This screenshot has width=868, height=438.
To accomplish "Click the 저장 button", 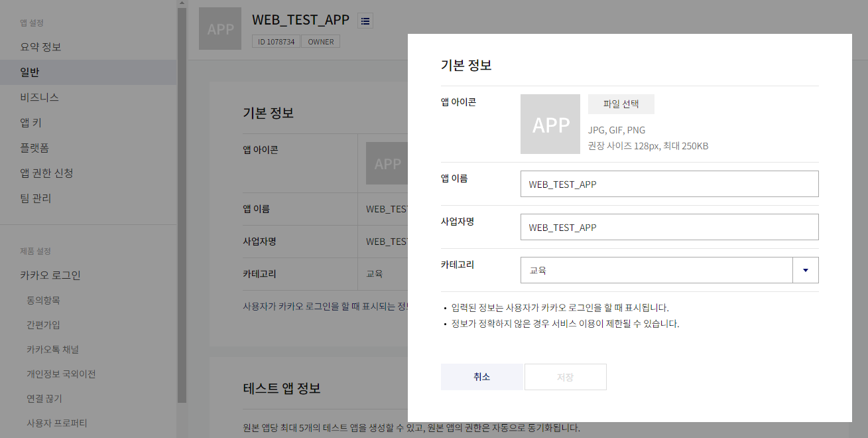I will pos(566,377).
